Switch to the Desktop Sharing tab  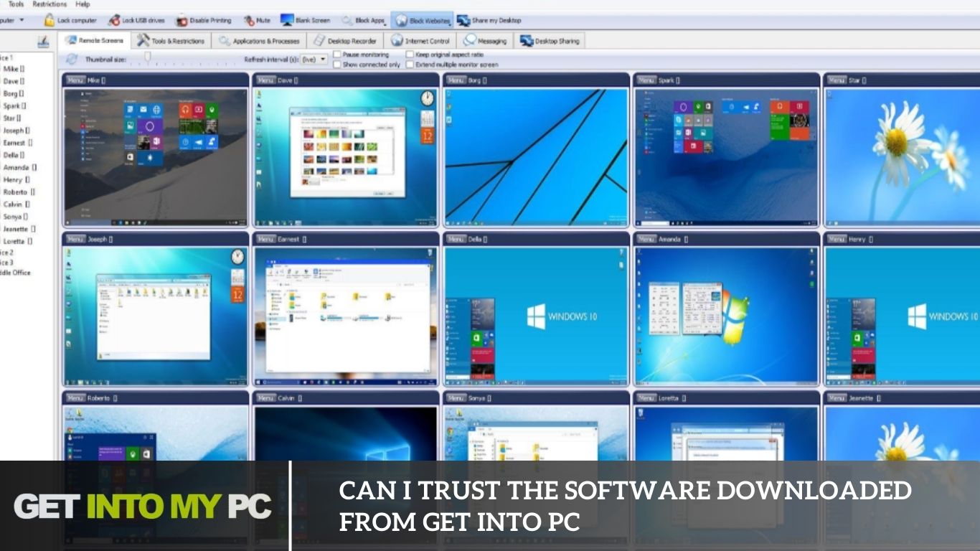pyautogui.click(x=550, y=41)
